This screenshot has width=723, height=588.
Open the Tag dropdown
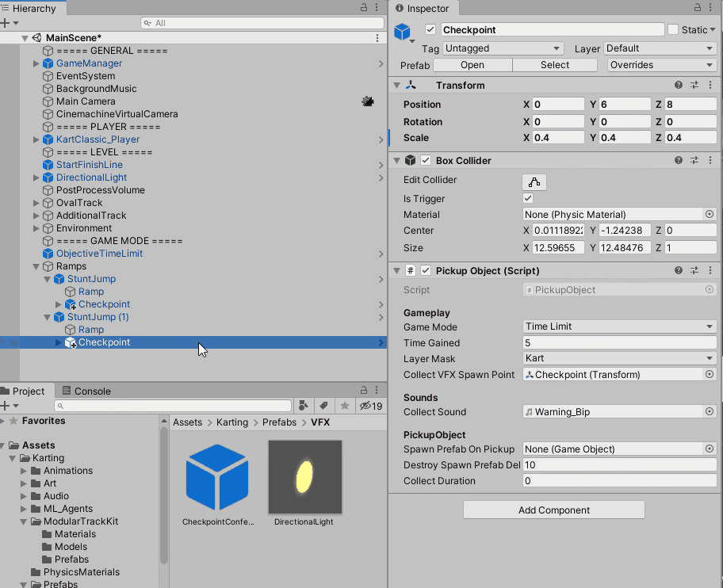tap(503, 48)
